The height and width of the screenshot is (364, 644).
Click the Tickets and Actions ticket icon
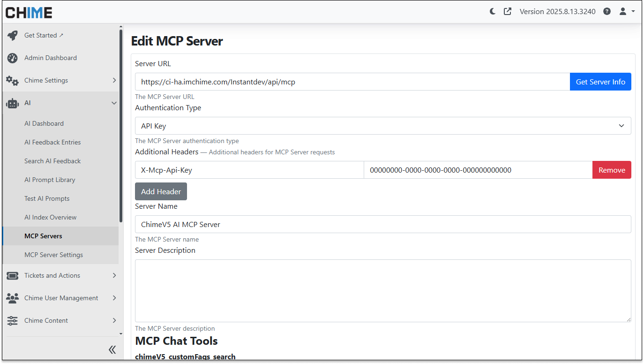point(13,275)
